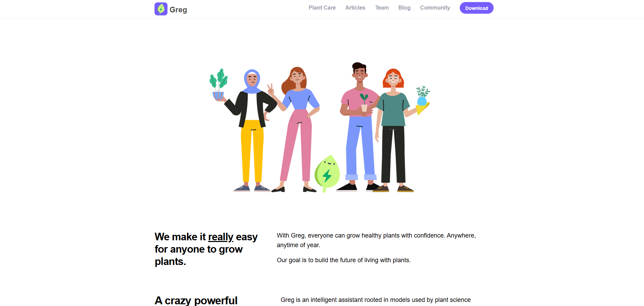Click the Greg leaf logo icon
Image resolution: width=644 pixels, height=306 pixels.
click(161, 9)
